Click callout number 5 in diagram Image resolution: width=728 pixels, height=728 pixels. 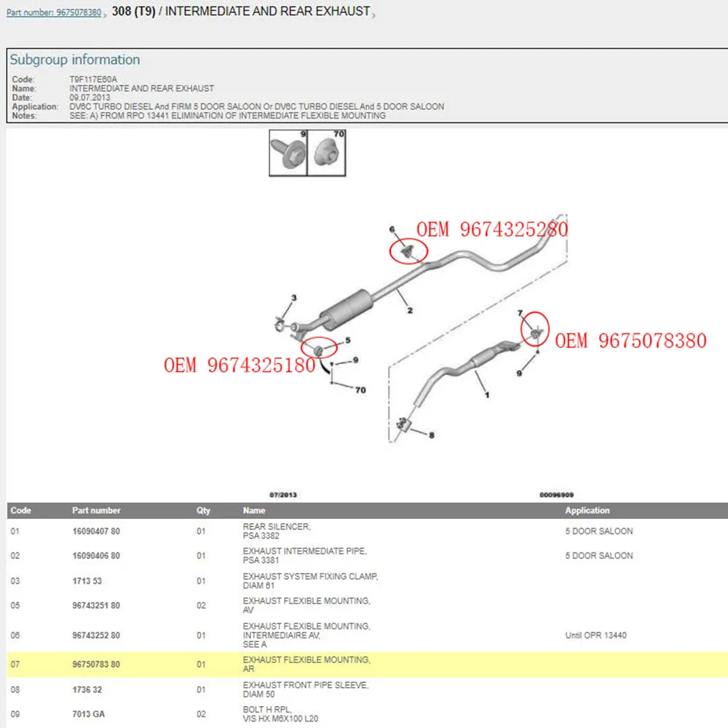pyautogui.click(x=348, y=340)
